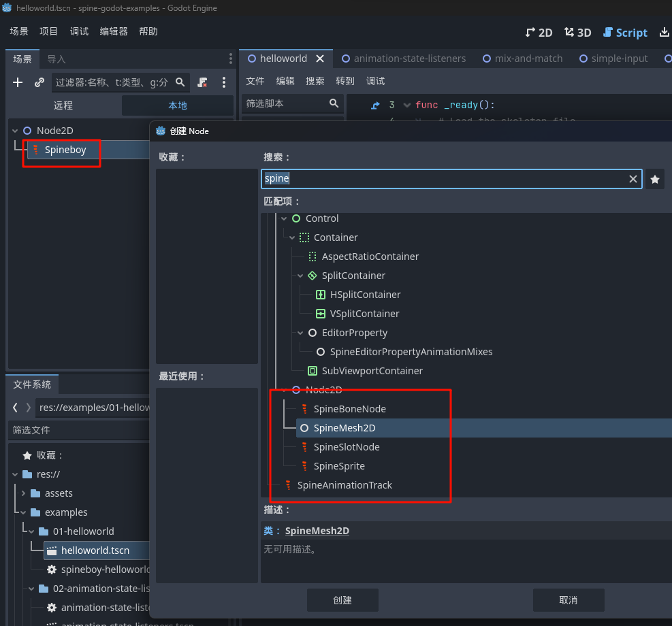Select SpineSprite node type
The image size is (672, 626).
pos(339,466)
